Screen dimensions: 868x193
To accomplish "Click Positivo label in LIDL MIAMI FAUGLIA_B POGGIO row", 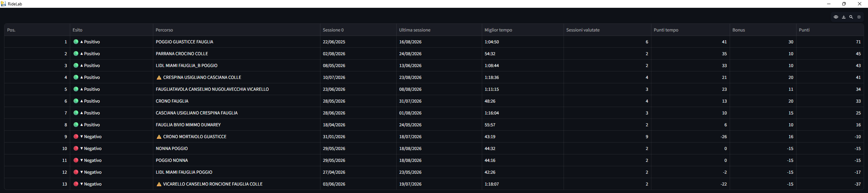I will (x=92, y=65).
